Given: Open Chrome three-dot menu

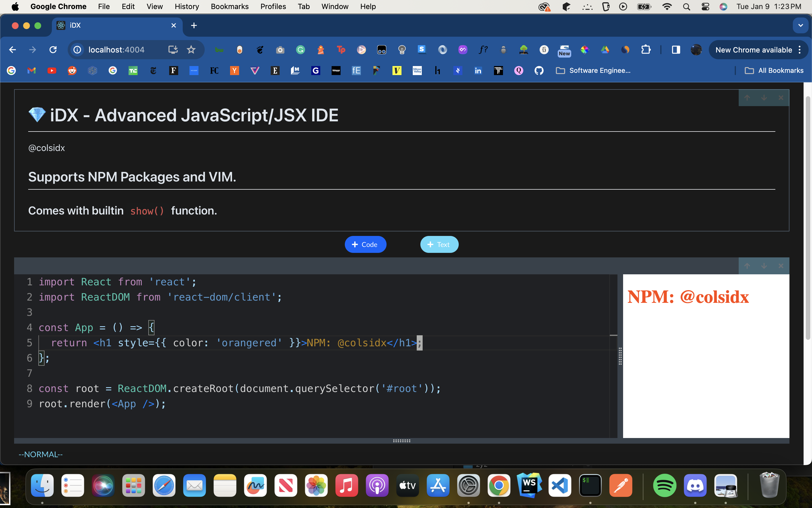Looking at the screenshot, I should coord(800,50).
